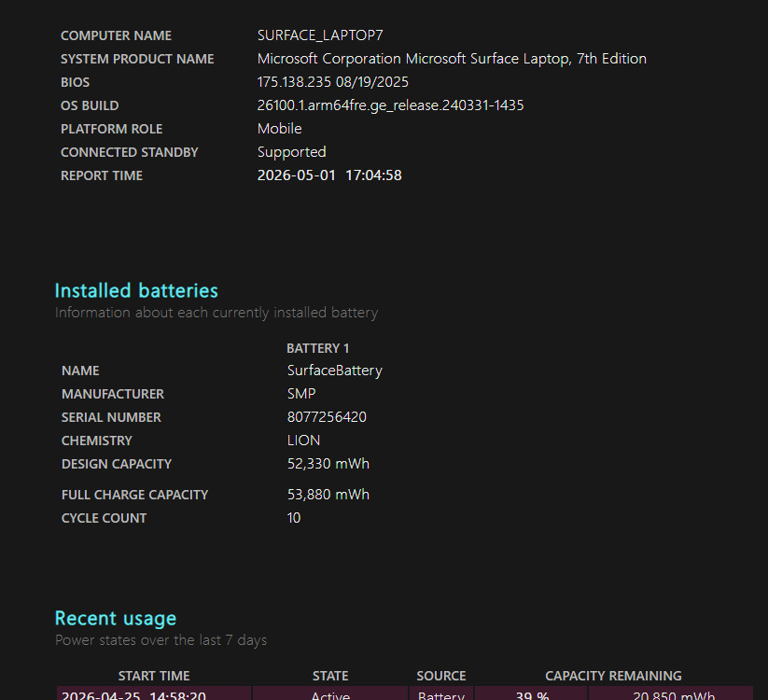Click the BIOS label
Image resolution: width=768 pixels, height=700 pixels.
tap(75, 82)
